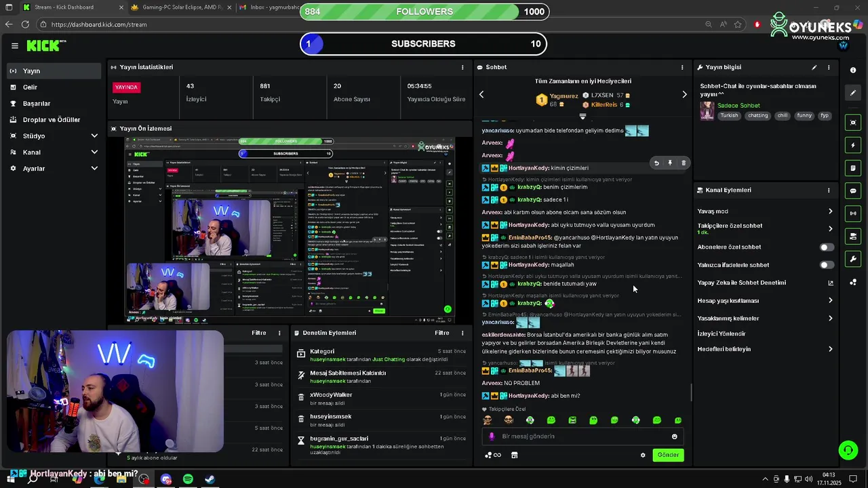Click the channel actions icon in right toolbar

pyautogui.click(x=853, y=237)
